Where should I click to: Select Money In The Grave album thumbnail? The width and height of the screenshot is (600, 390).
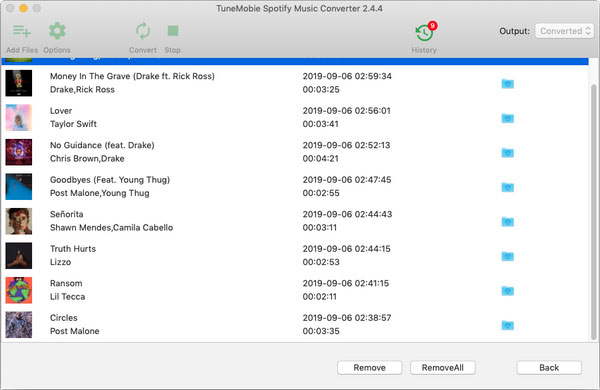19,83
